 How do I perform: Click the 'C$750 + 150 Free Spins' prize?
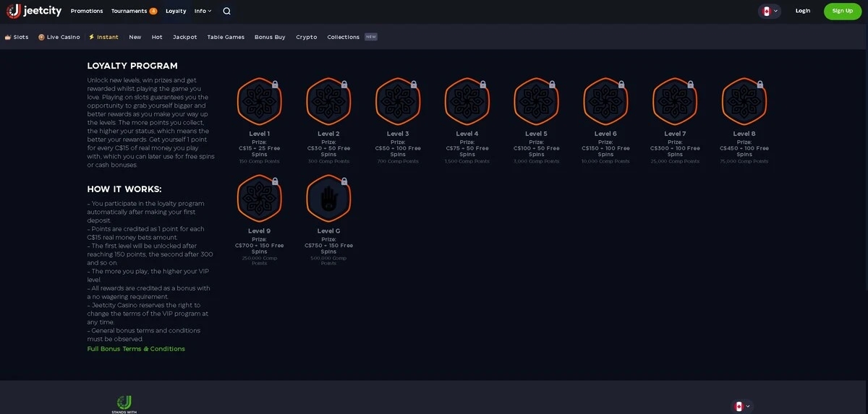tap(328, 249)
